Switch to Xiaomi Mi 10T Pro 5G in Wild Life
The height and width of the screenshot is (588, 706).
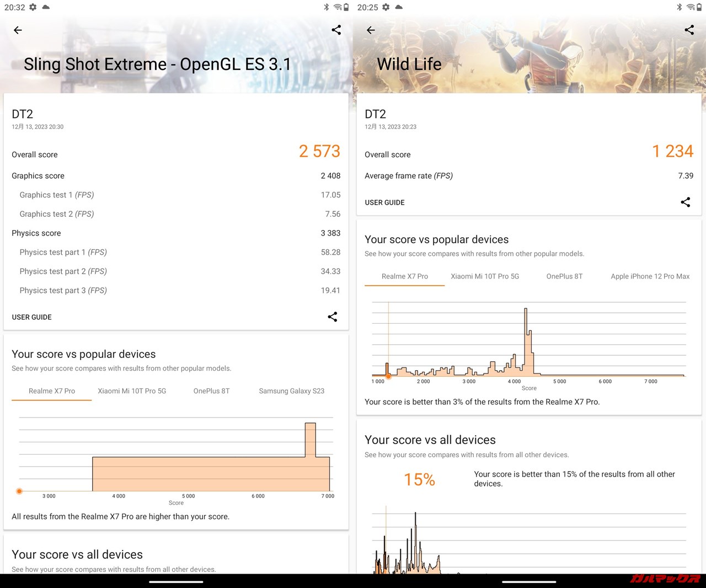tap(485, 276)
